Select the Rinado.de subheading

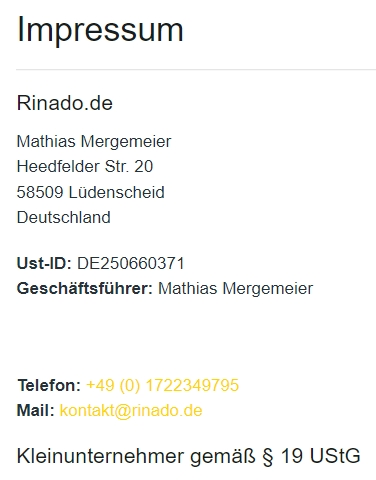(65, 103)
